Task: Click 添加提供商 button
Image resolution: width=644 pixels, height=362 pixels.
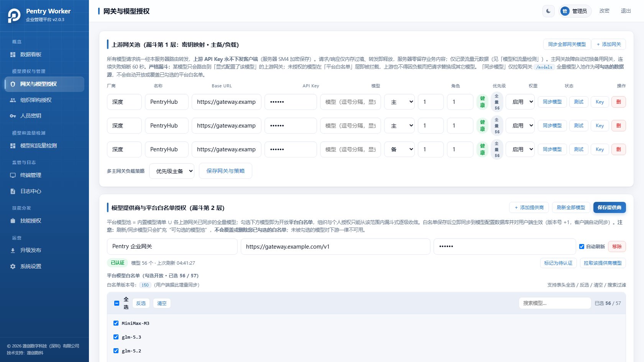Action: (x=529, y=208)
